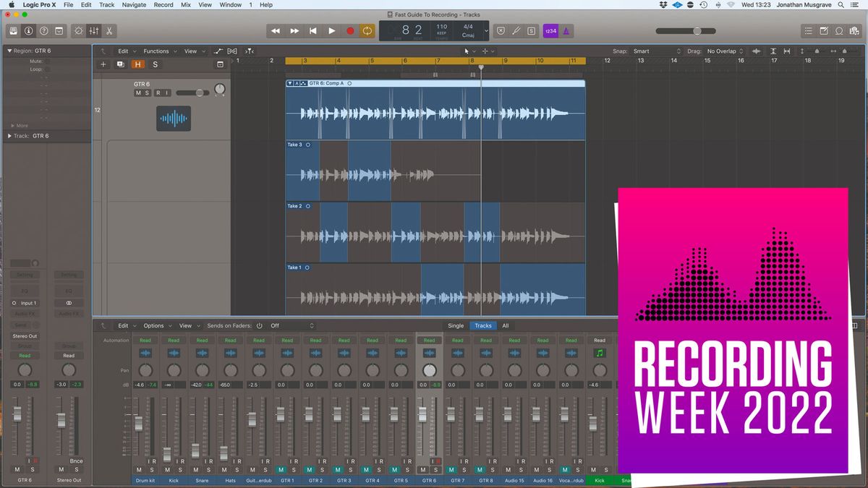
Task: Mute the GTR 6 track with its M button
Action: click(x=138, y=93)
